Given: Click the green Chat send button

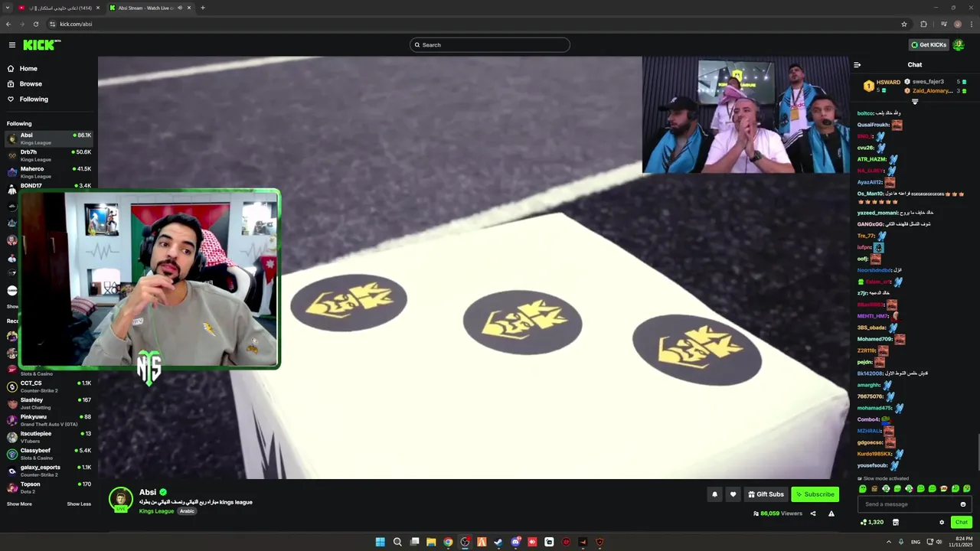Looking at the screenshot, I should [962, 522].
